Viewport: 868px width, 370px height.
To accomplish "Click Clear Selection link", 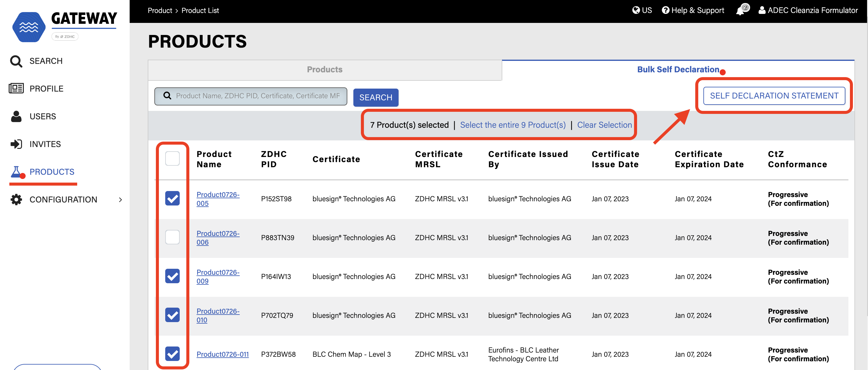I will 604,125.
